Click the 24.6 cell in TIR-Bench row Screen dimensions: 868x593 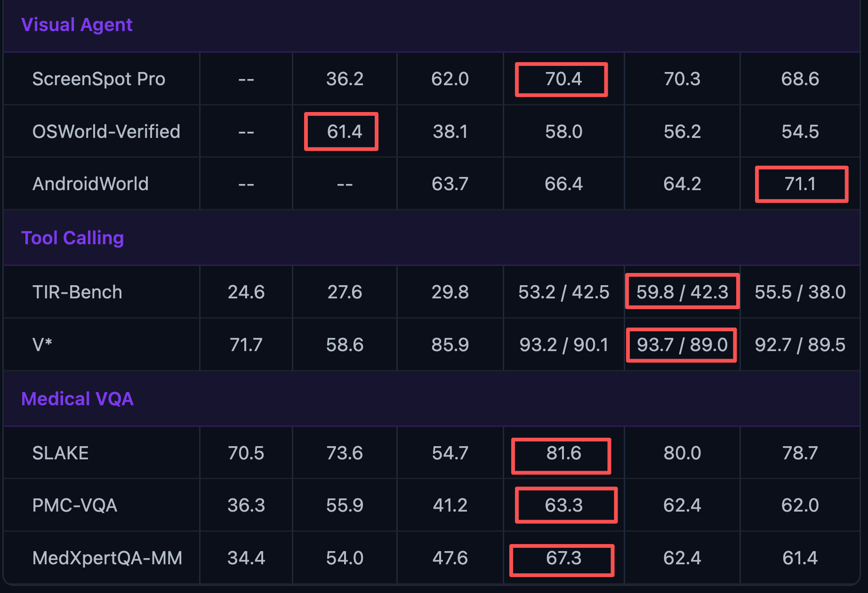pyautogui.click(x=246, y=292)
